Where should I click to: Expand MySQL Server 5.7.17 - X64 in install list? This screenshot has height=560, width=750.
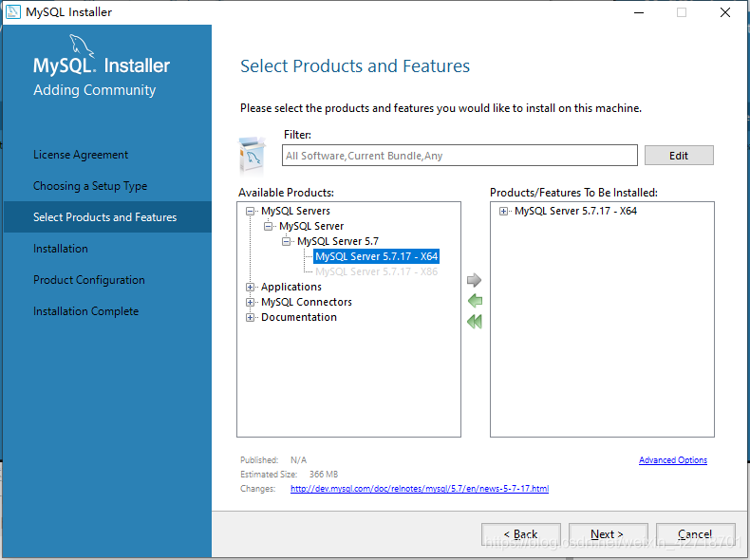click(x=503, y=211)
